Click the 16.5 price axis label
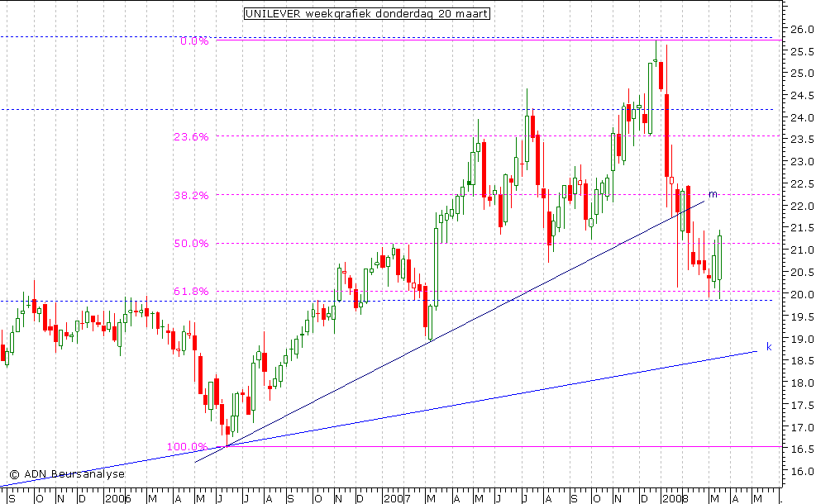Screen dimensions: 816x504 pos(802,449)
